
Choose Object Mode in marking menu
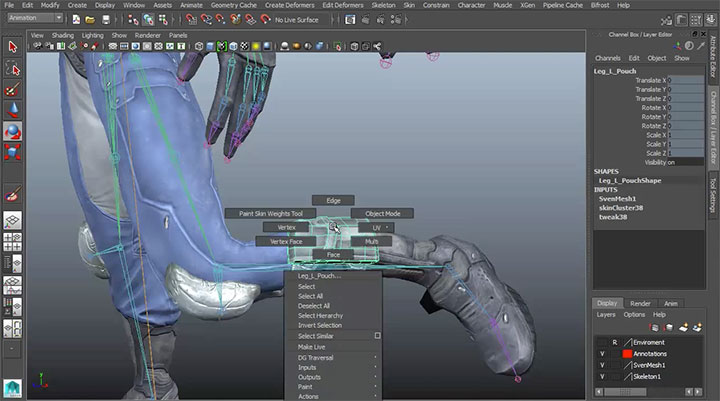(382, 214)
